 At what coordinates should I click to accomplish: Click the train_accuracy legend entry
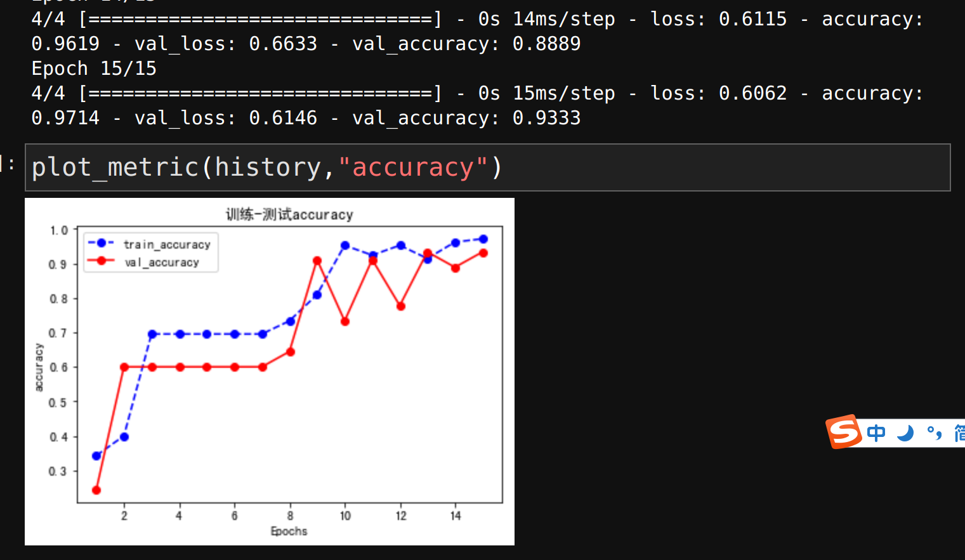[x=151, y=244]
